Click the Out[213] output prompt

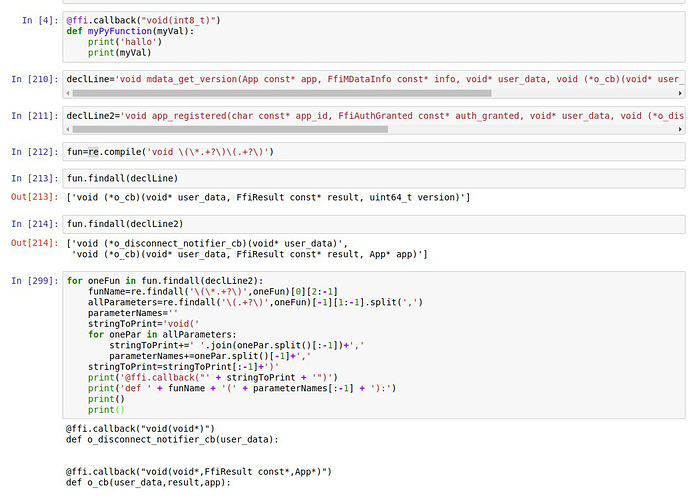[x=31, y=197]
